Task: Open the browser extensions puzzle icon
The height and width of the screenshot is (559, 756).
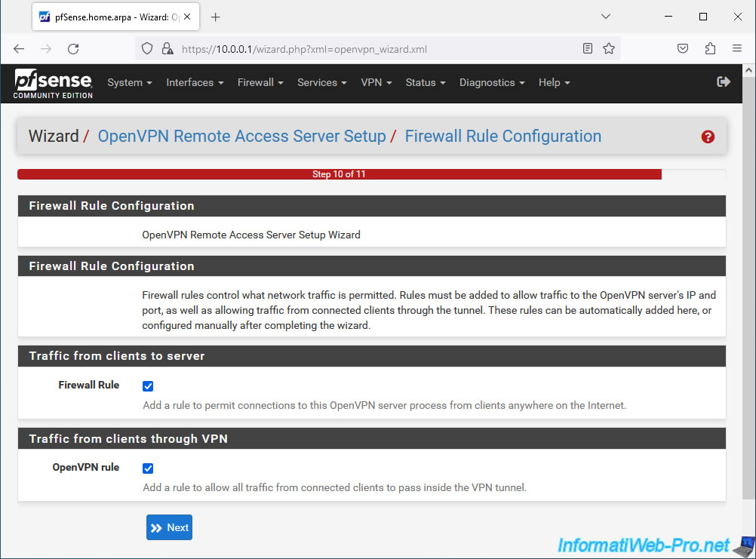Action: (x=710, y=48)
